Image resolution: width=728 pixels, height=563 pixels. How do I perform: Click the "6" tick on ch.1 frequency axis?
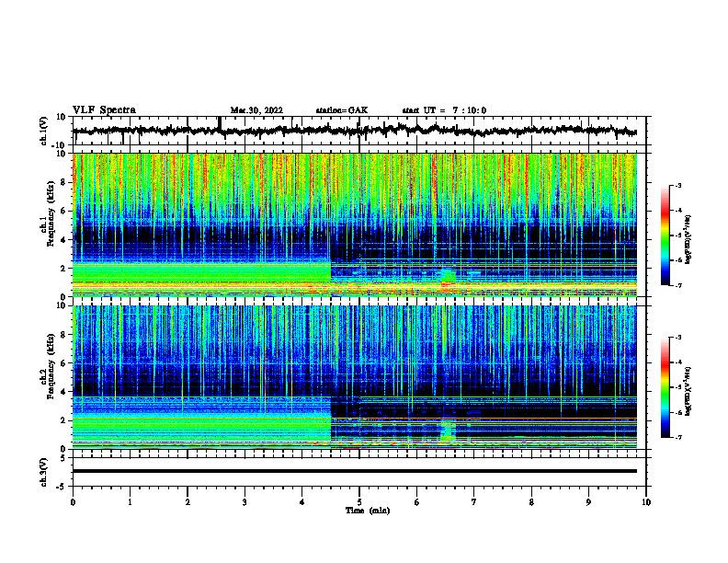(x=64, y=211)
